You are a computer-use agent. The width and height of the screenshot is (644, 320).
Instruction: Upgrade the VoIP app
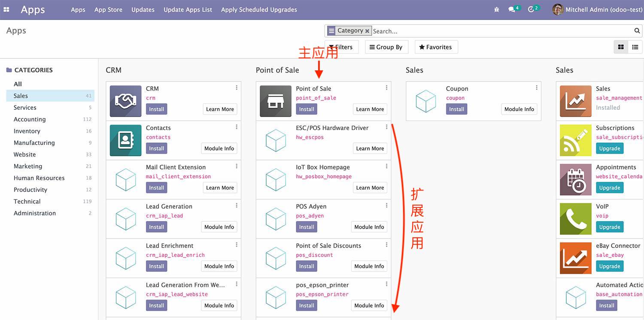pyautogui.click(x=610, y=227)
